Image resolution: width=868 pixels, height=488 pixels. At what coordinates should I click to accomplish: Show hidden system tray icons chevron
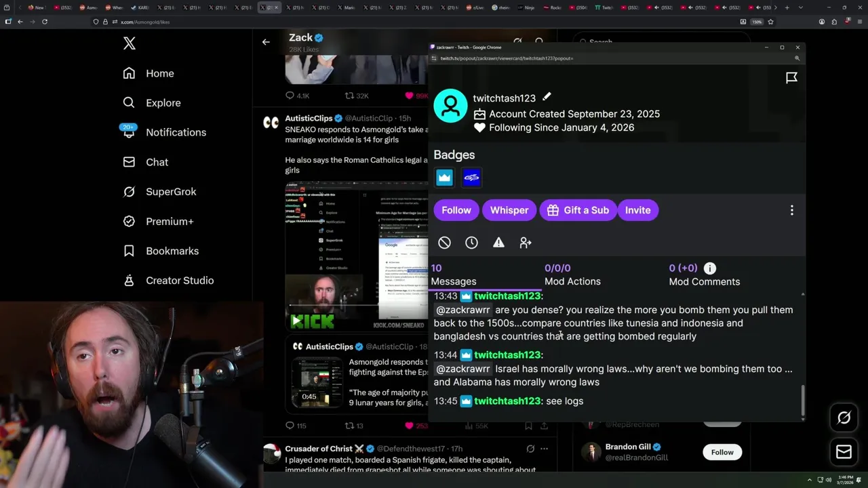click(x=810, y=479)
